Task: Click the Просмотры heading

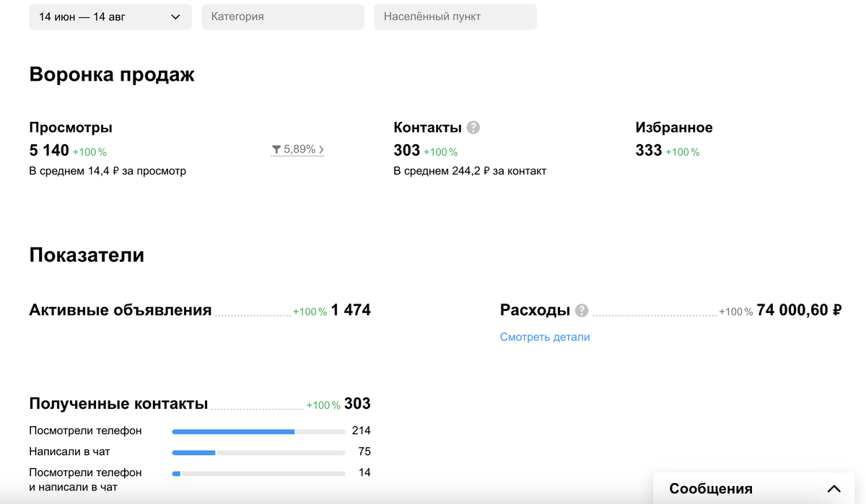Action: (71, 128)
